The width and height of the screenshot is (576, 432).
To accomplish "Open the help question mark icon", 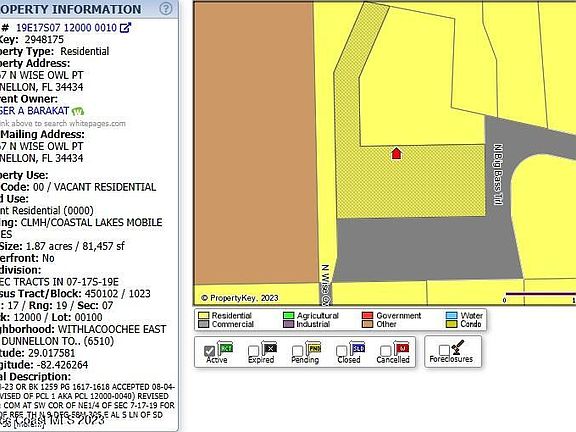I will (166, 8).
